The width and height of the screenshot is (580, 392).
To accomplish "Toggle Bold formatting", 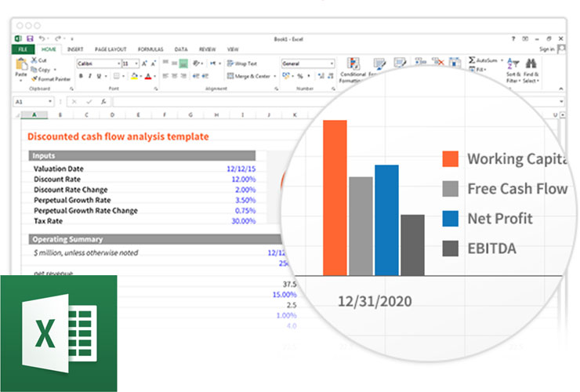I will coord(81,76).
